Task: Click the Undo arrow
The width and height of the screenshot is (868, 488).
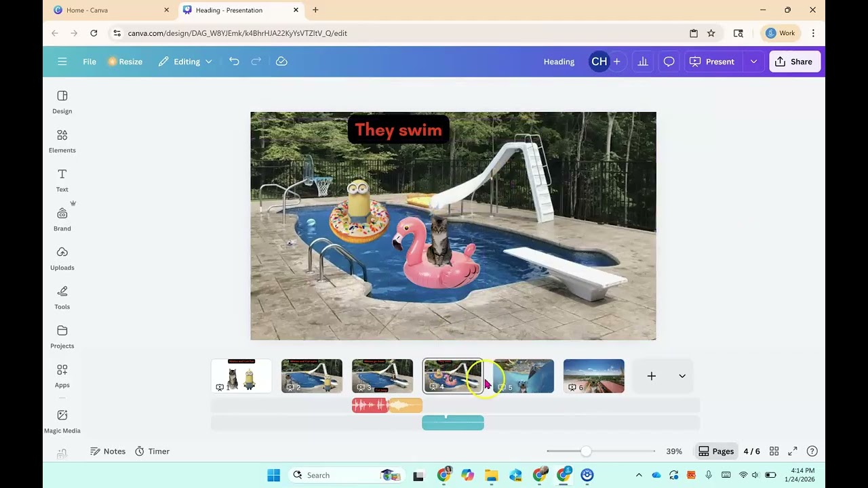Action: pos(234,62)
